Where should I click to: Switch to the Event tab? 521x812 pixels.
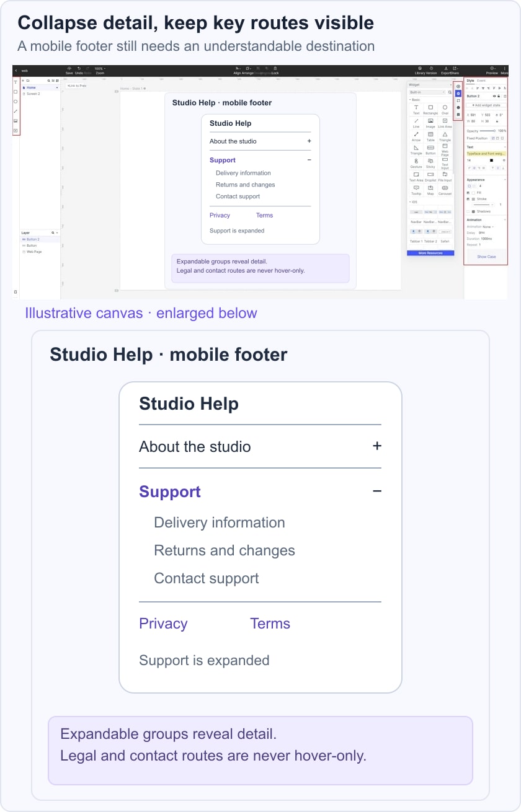click(481, 81)
